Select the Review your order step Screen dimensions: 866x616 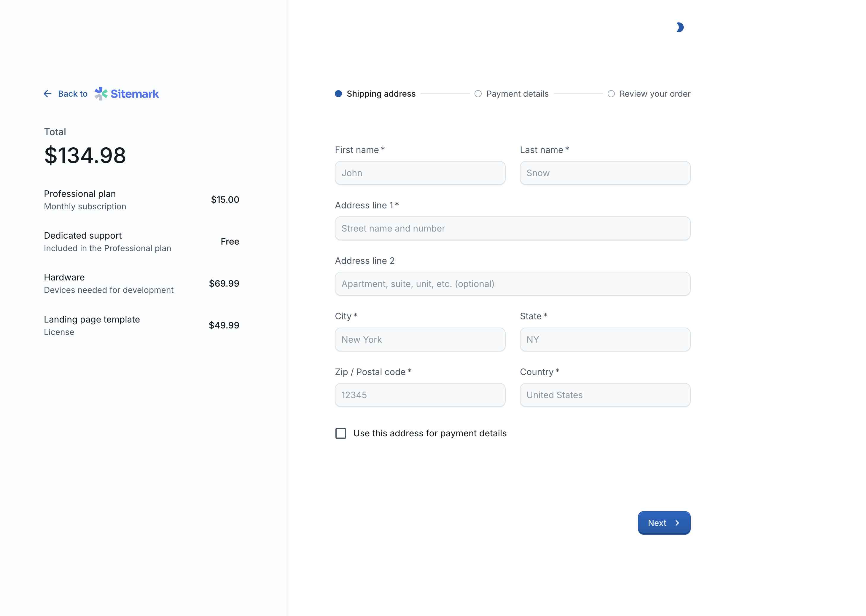tap(655, 94)
